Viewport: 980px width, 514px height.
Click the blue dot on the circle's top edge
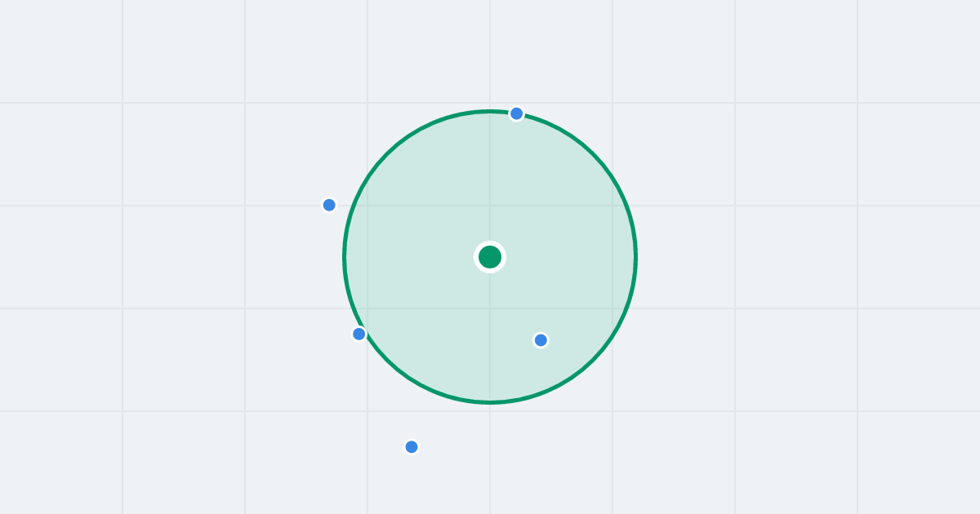tap(516, 113)
